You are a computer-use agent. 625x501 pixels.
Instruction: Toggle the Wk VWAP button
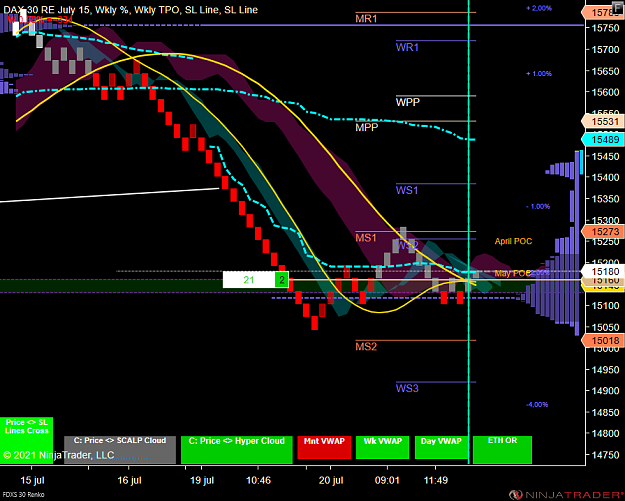(382, 448)
